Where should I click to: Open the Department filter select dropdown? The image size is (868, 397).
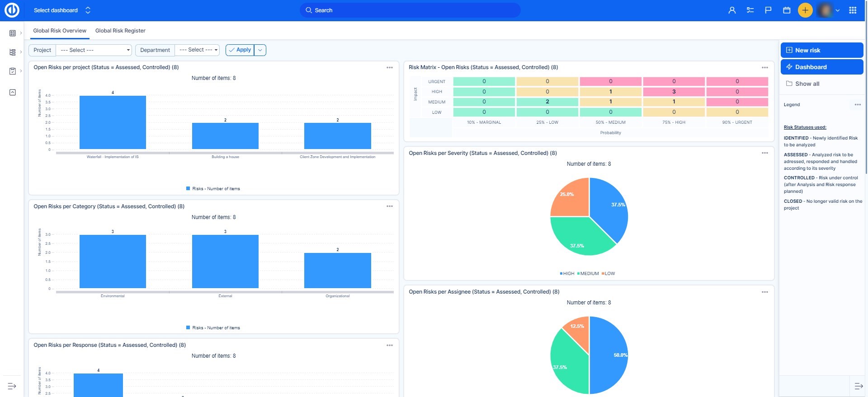[197, 50]
